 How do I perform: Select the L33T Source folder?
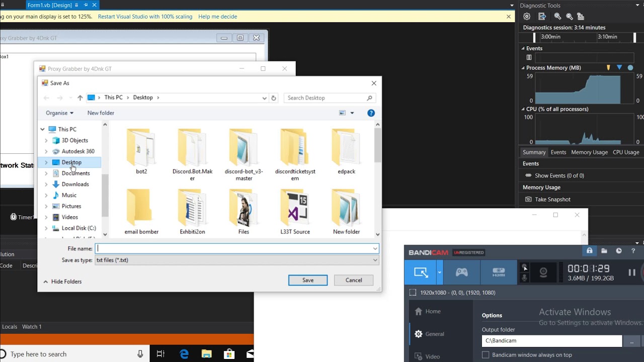[x=295, y=212]
